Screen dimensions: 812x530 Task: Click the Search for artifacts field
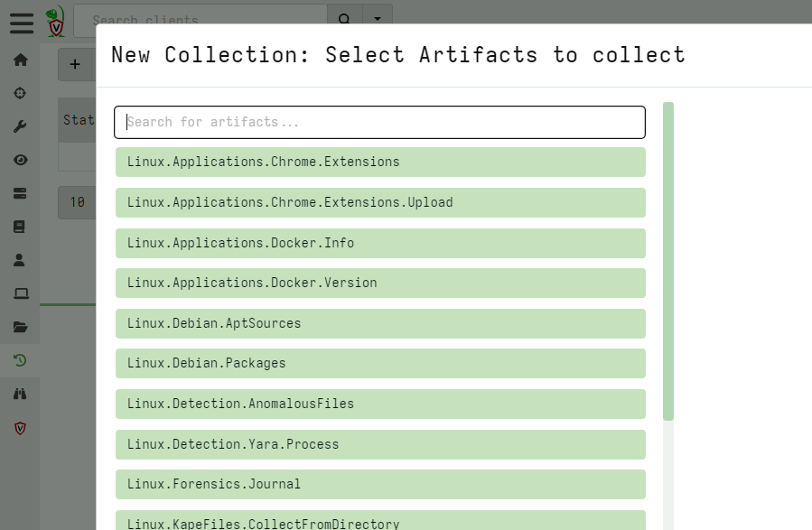point(379,122)
